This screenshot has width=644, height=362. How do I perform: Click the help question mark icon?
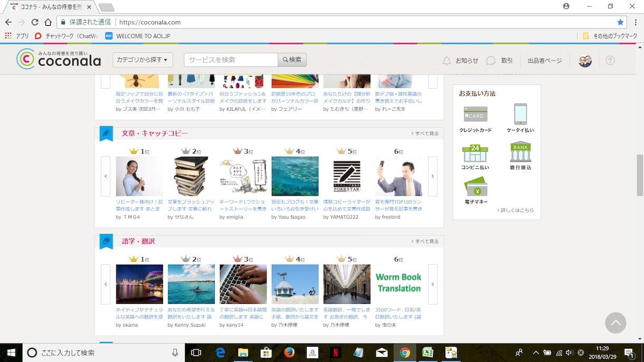click(x=610, y=60)
